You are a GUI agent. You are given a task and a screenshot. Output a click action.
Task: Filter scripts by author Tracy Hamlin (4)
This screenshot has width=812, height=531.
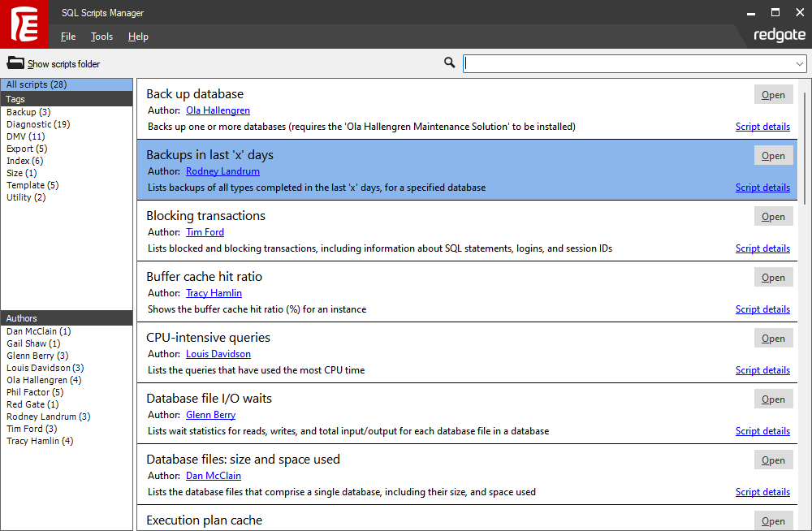click(x=40, y=441)
